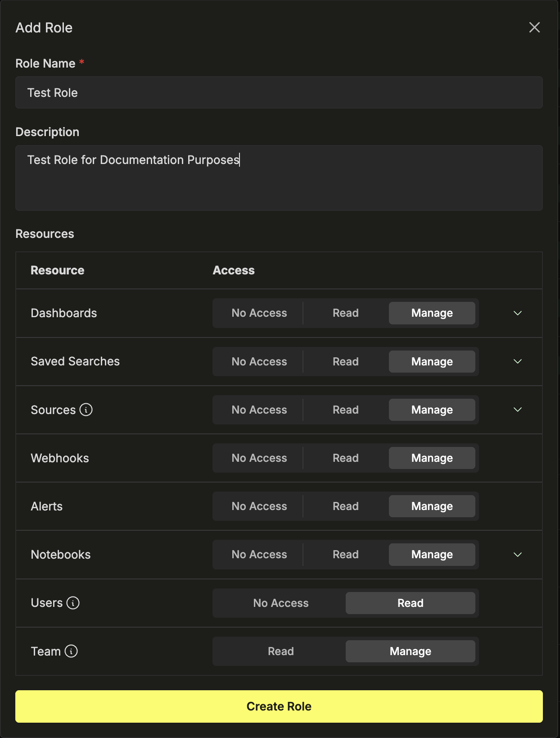Set Dashboards access to No Access

(x=259, y=313)
